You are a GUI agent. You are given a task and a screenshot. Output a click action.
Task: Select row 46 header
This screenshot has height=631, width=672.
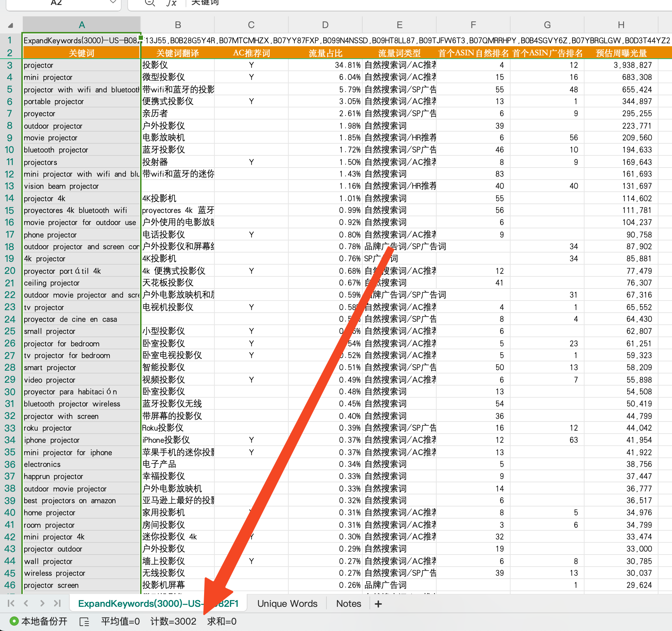[10, 585]
